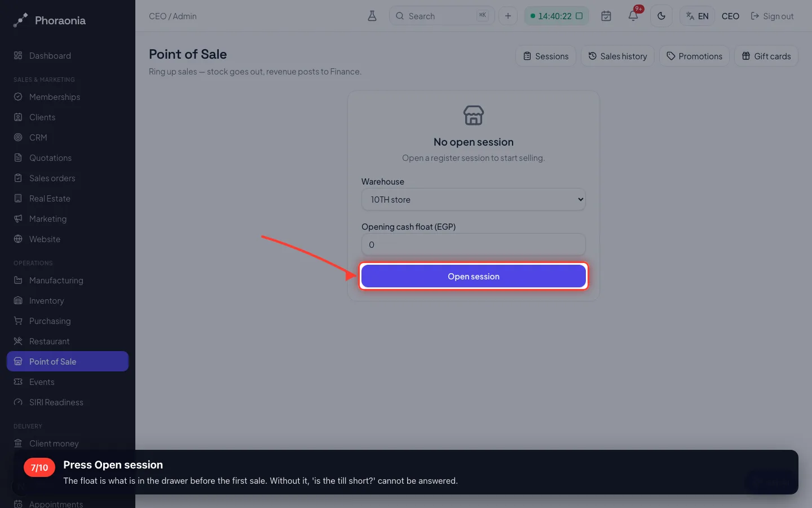Click the Purchasing cart icon

pos(18,321)
